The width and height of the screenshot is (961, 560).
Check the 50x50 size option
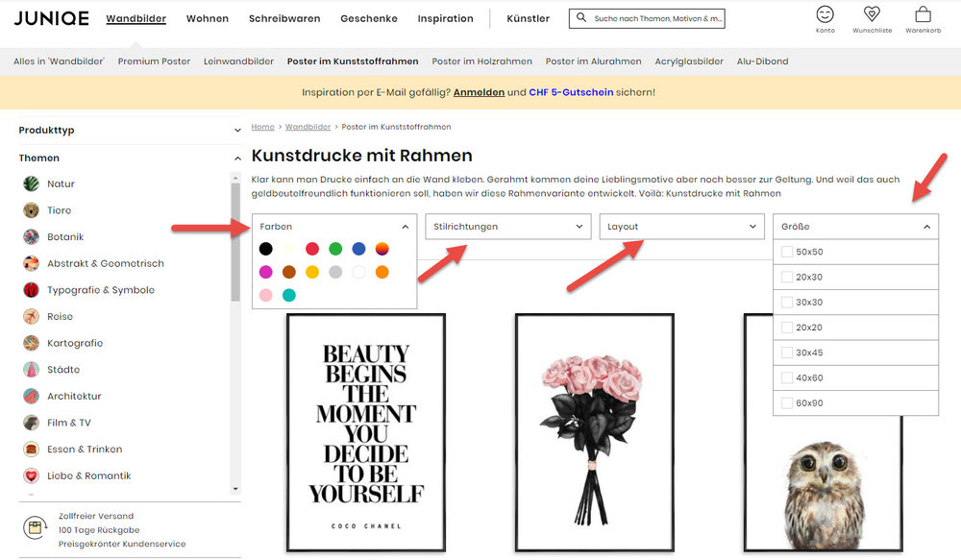(x=787, y=252)
